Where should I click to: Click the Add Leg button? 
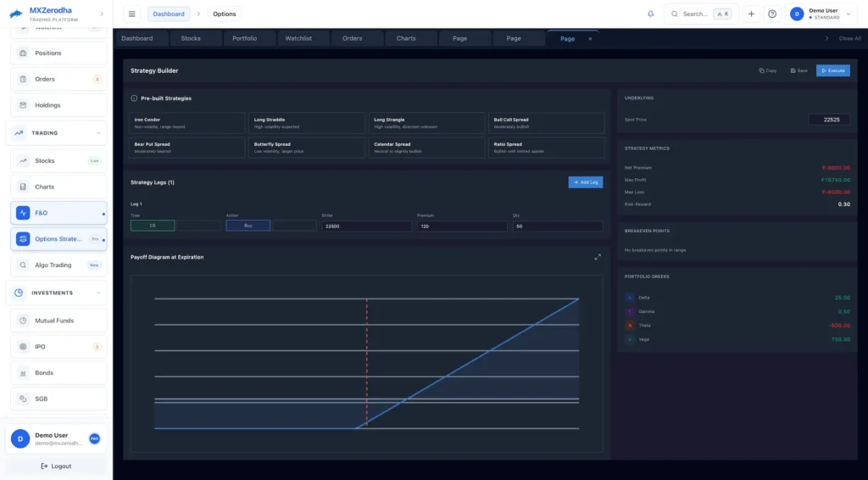[586, 182]
